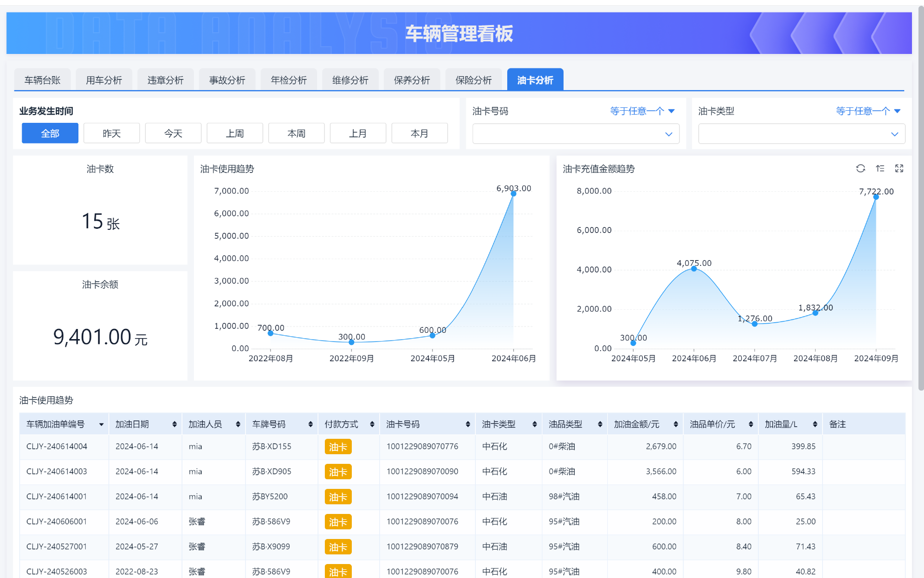The width and height of the screenshot is (924, 578).
Task: Sort by 油卡号码 column sort icon
Action: coord(468,424)
